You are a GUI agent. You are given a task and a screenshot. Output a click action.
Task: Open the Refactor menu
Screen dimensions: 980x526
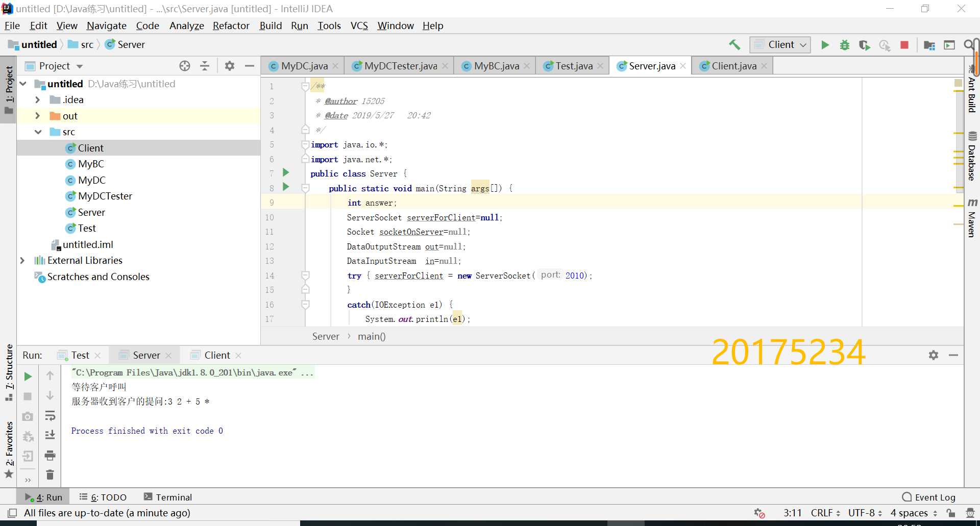[231, 26]
